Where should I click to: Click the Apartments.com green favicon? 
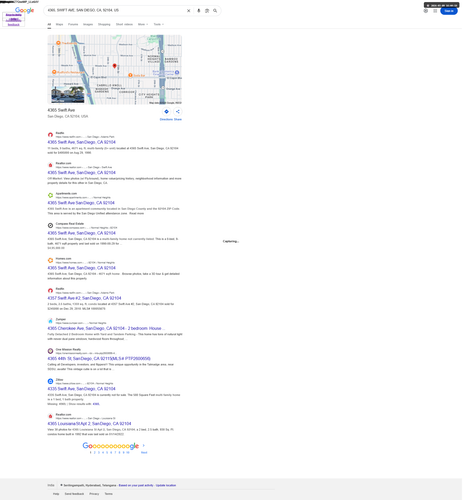pyautogui.click(x=50, y=195)
